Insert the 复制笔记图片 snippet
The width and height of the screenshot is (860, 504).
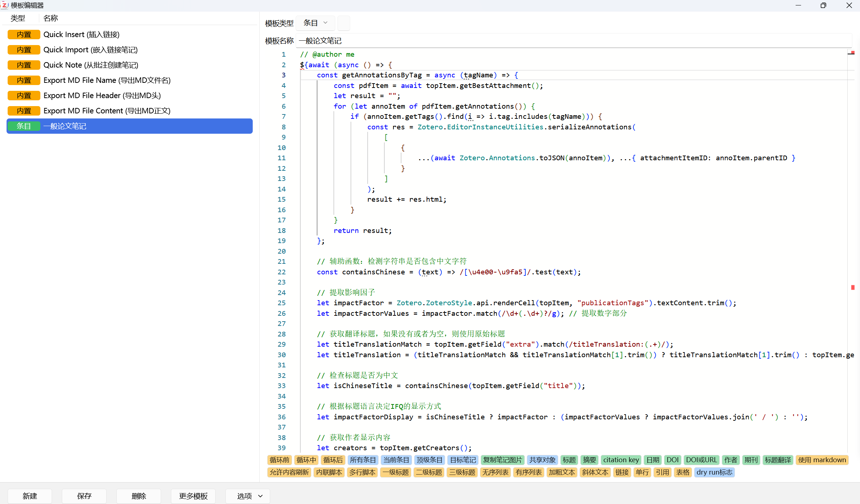502,460
